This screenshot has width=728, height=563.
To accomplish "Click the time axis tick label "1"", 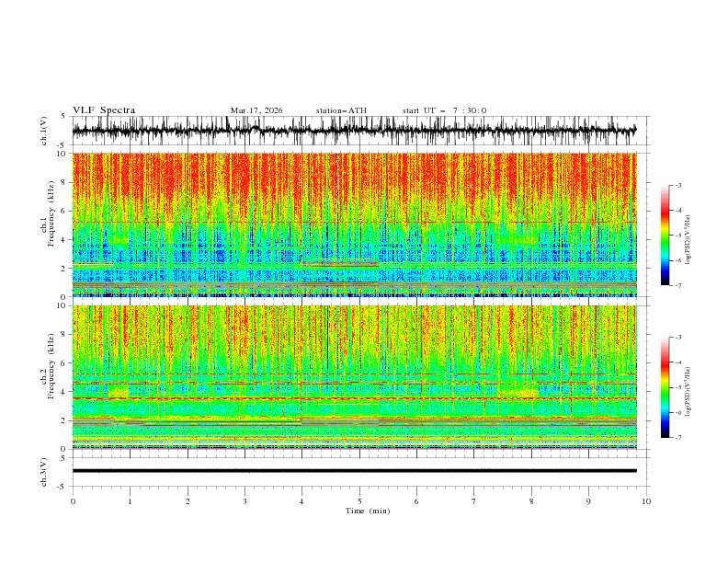I will [130, 501].
